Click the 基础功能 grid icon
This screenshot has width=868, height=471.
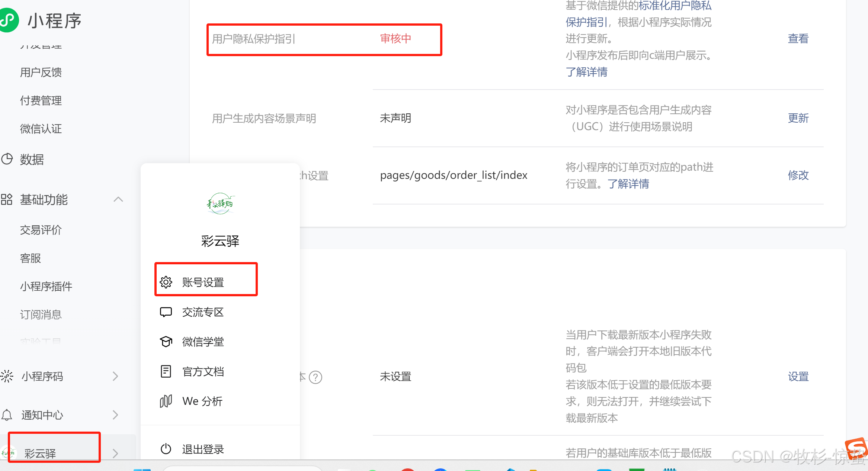pos(7,200)
